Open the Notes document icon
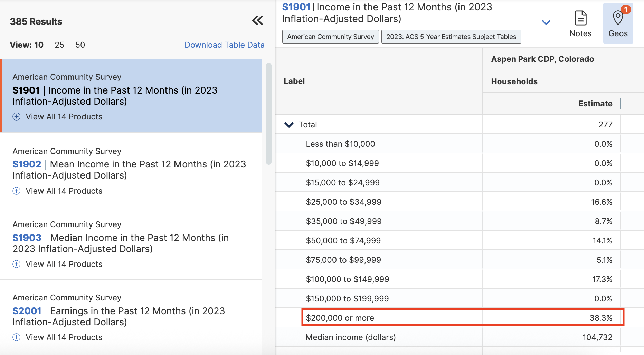The width and height of the screenshot is (644, 355). (x=580, y=18)
